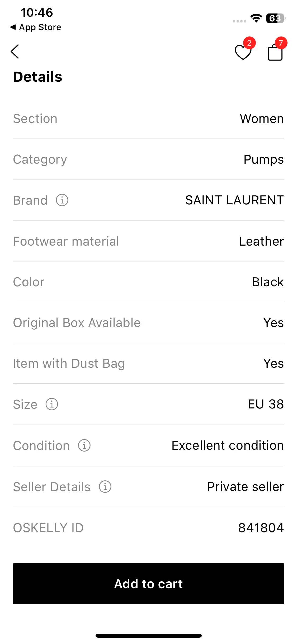Tap the Leather footwear material value
This screenshot has height=644, width=297.
(x=261, y=241)
